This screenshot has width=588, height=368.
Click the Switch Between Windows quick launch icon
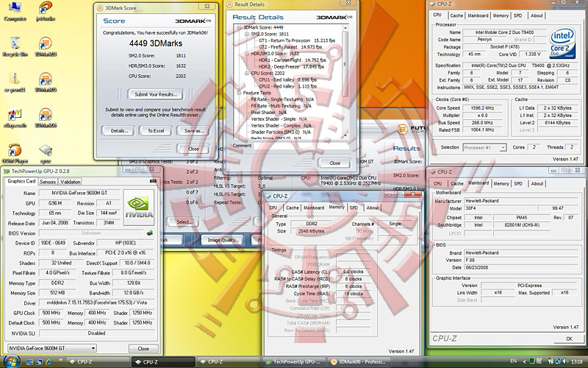[39, 362]
